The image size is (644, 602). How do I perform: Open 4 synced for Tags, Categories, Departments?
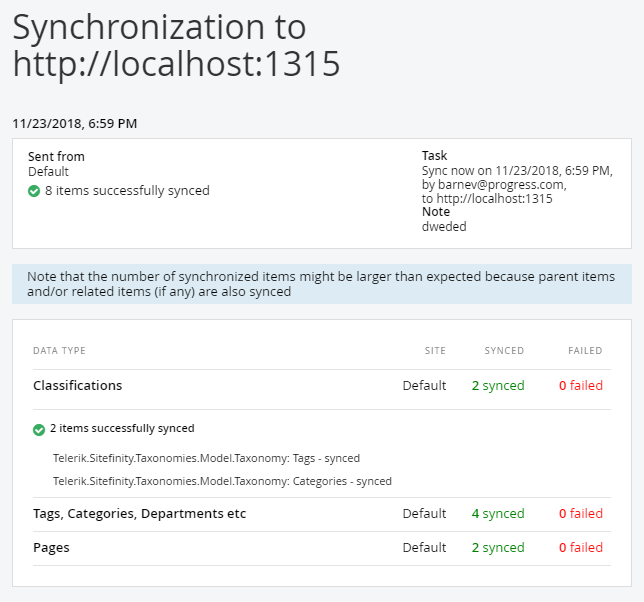click(x=498, y=513)
